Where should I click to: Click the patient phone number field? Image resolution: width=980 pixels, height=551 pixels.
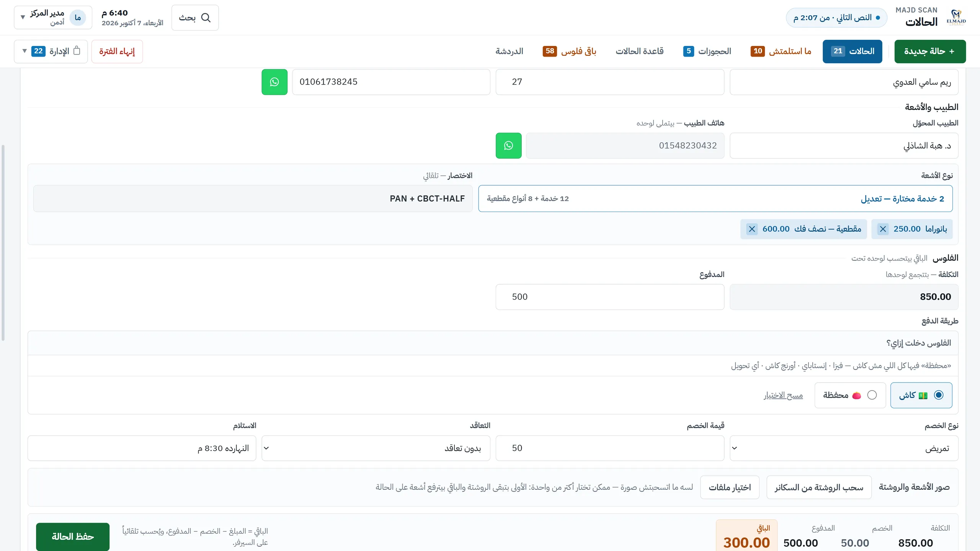tap(391, 82)
